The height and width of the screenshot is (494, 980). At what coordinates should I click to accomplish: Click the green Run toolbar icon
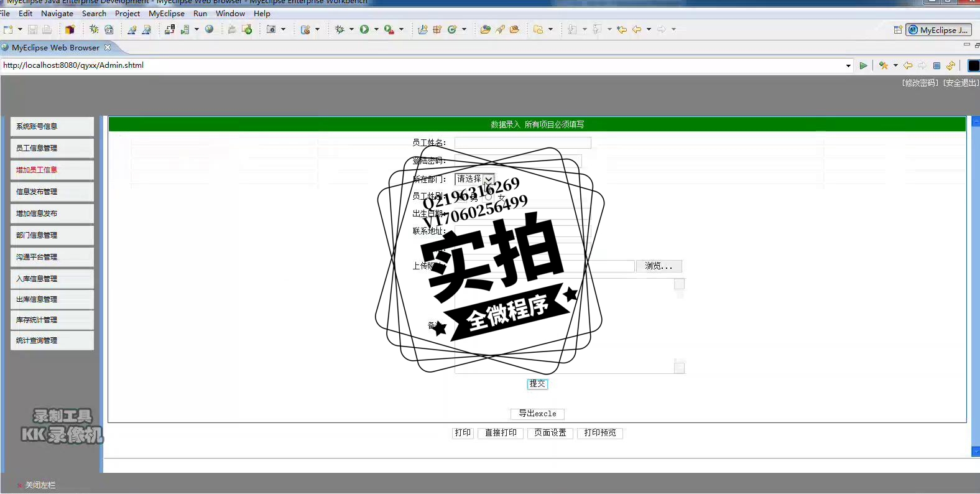(364, 29)
